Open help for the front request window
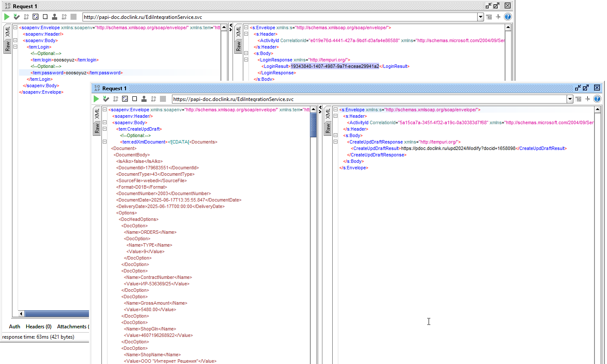This screenshot has width=607, height=364. point(597,99)
